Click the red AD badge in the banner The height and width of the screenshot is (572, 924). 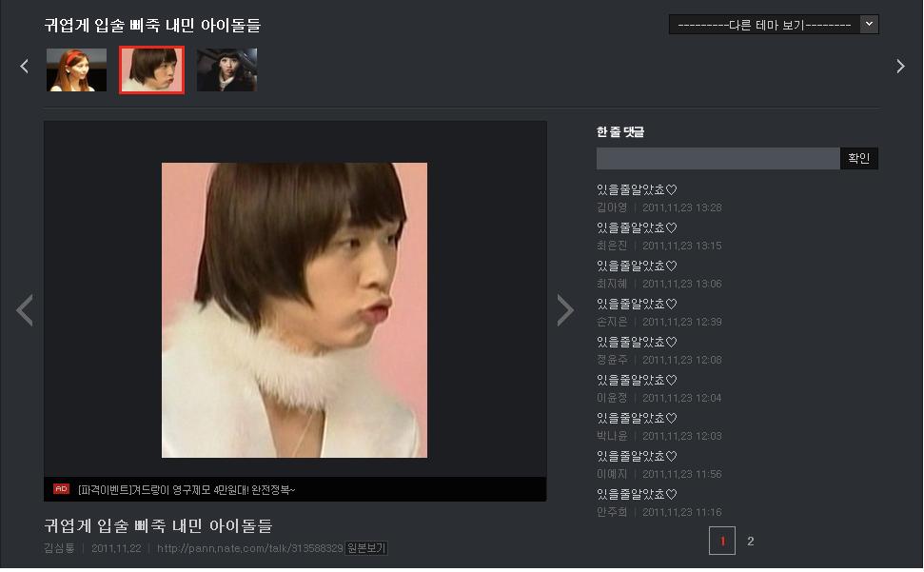(x=61, y=489)
